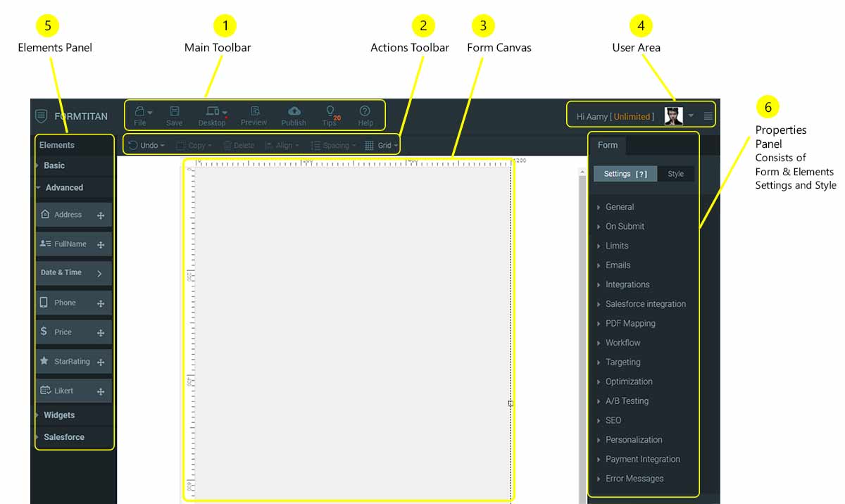
Task: Open the Spacing dropdown
Action: point(334,145)
